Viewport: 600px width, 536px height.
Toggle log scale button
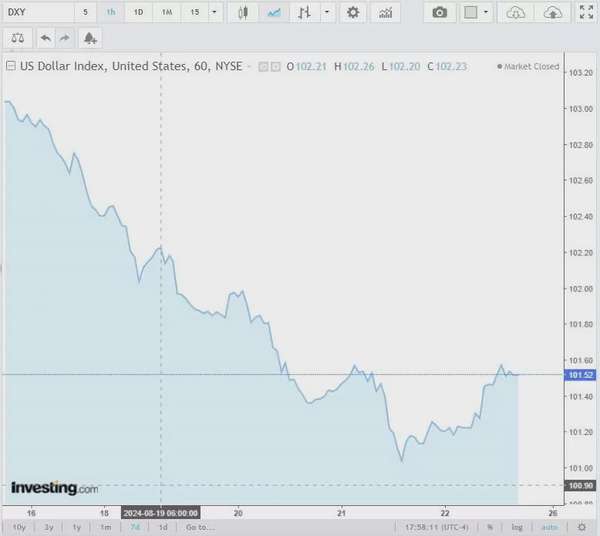point(517,527)
